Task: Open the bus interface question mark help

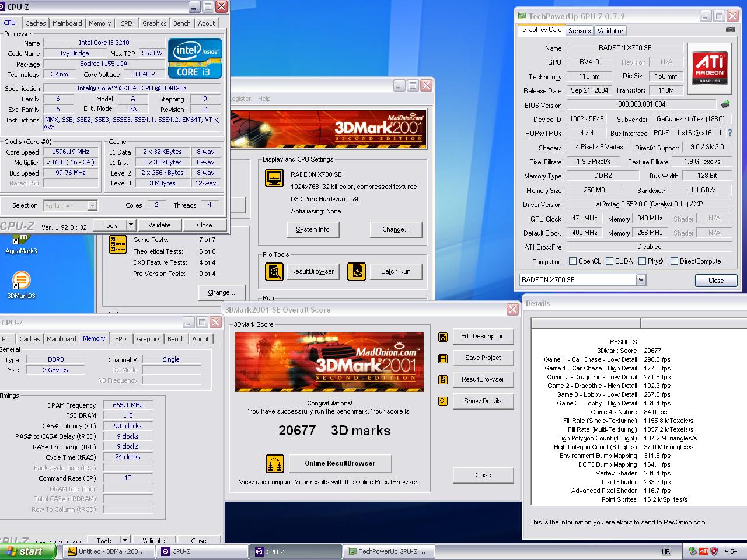Action: (729, 133)
